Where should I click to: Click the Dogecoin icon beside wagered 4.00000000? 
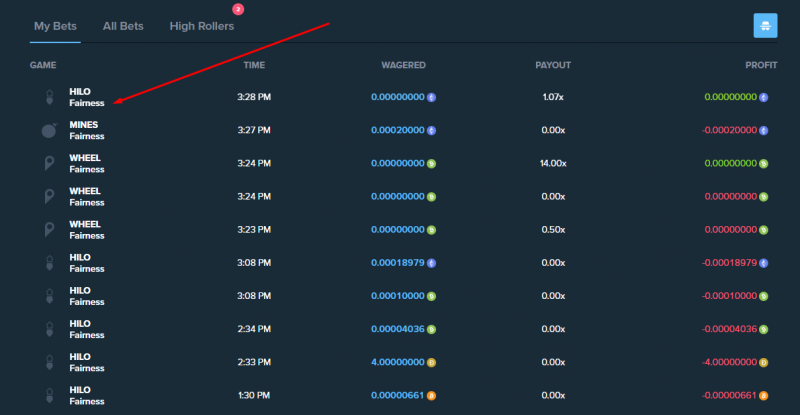click(x=431, y=362)
